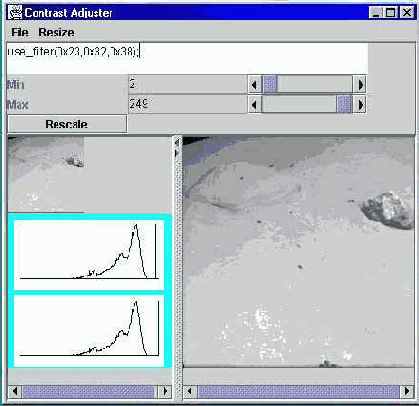Click left arrow of Max scrollbar
This screenshot has height=406, width=419.
[x=255, y=105]
